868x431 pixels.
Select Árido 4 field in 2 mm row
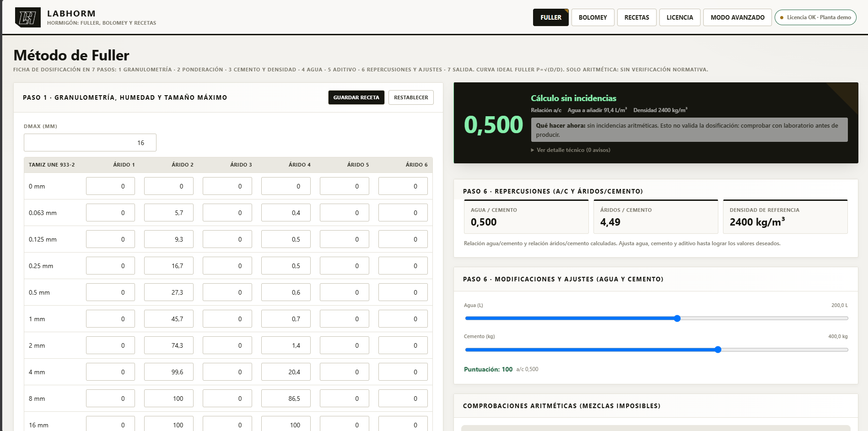[286, 345]
